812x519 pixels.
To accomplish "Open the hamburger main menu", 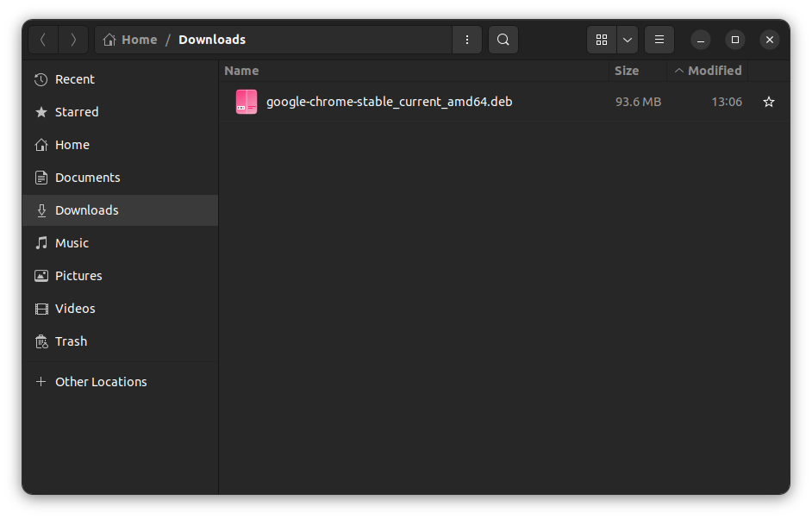I will point(659,40).
